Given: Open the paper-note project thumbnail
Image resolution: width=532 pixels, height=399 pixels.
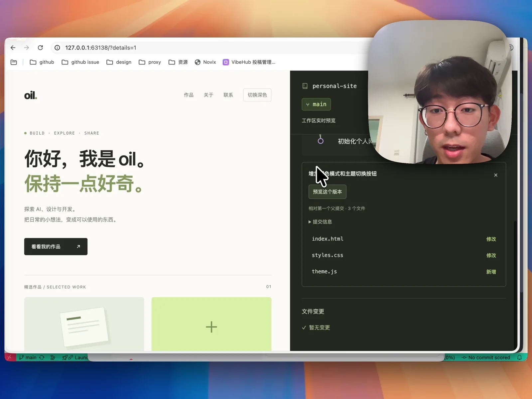Looking at the screenshot, I should tap(84, 324).
